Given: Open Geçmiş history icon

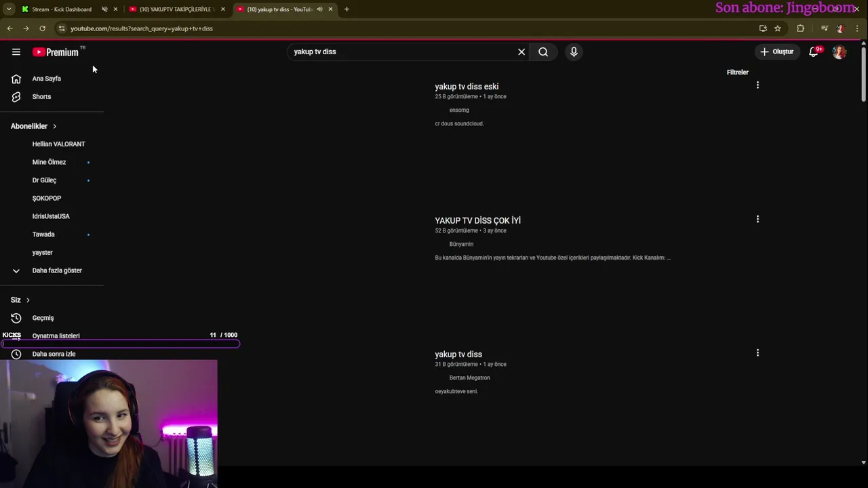Looking at the screenshot, I should tap(16, 318).
